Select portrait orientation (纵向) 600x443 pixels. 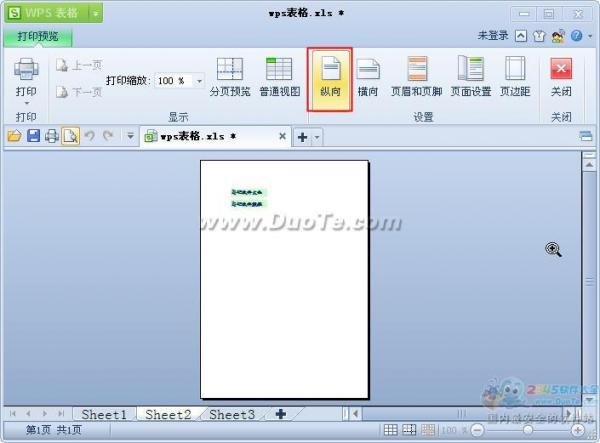click(x=330, y=79)
